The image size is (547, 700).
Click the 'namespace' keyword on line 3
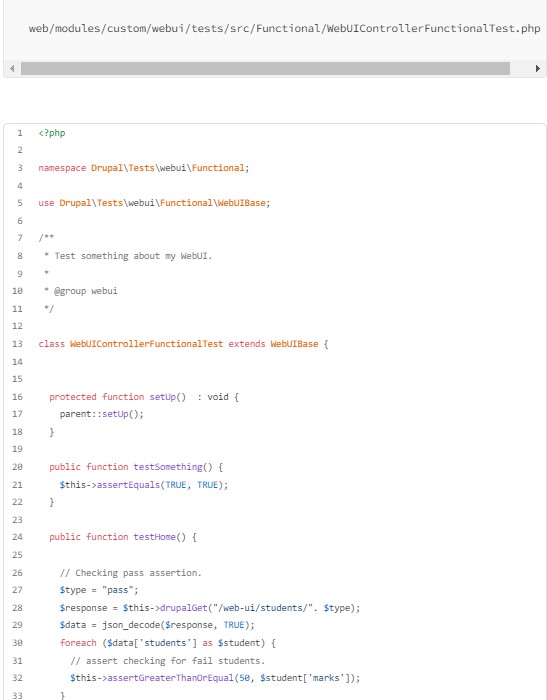(x=62, y=168)
